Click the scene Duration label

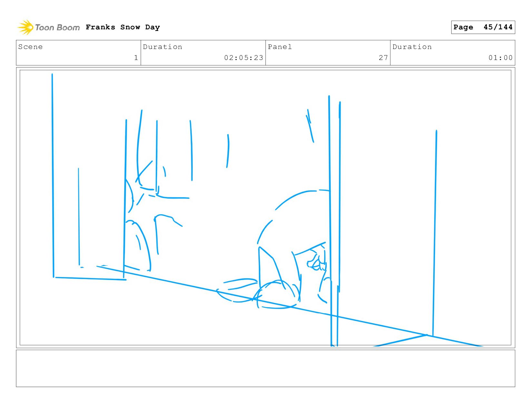163,47
